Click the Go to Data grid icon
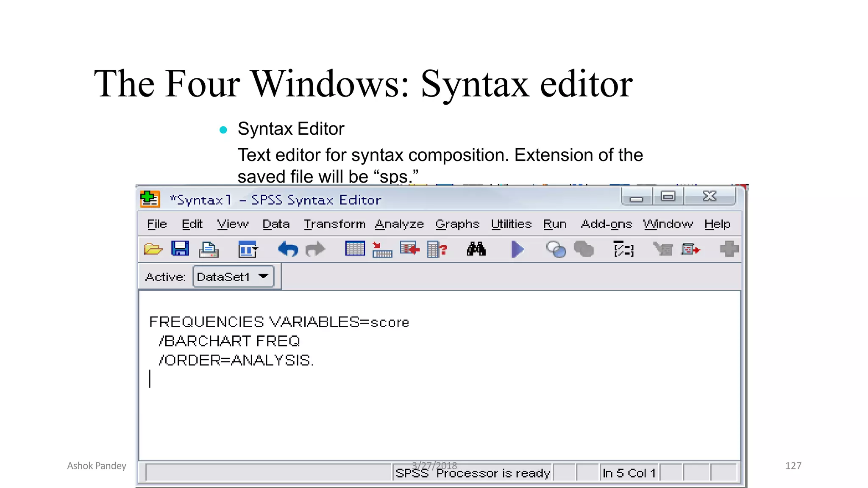The width and height of the screenshot is (868, 488). (355, 249)
